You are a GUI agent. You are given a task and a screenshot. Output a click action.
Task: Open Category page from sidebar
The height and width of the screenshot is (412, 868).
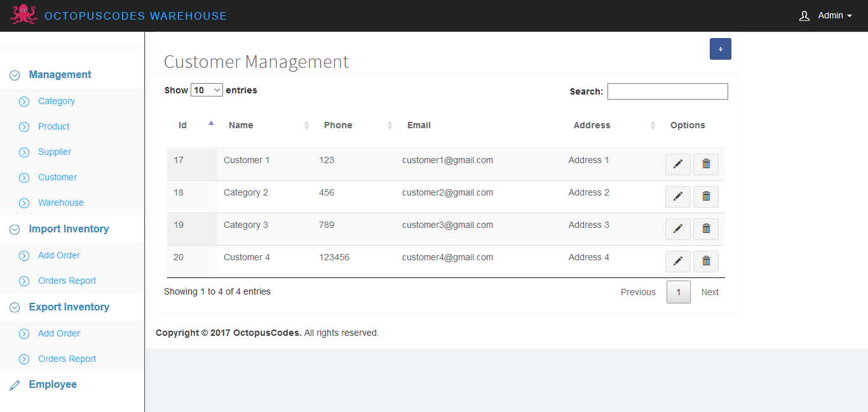click(57, 102)
